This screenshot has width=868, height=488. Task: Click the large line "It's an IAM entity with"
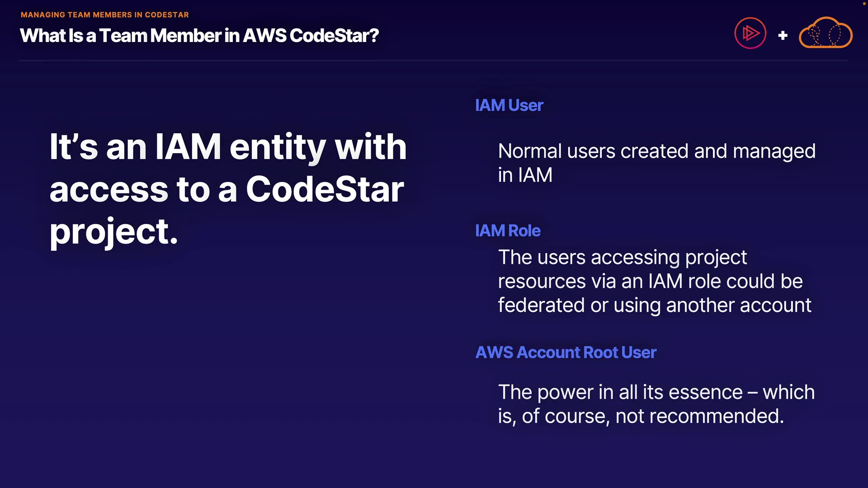pos(228,147)
